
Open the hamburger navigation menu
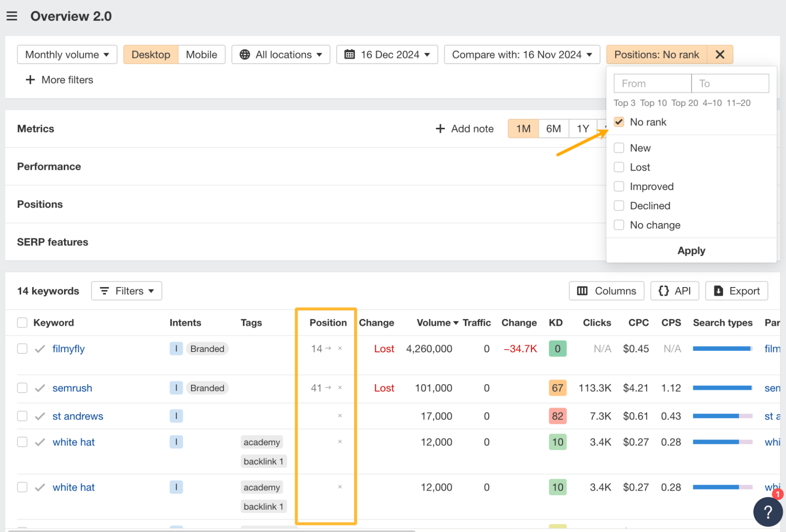[x=12, y=16]
